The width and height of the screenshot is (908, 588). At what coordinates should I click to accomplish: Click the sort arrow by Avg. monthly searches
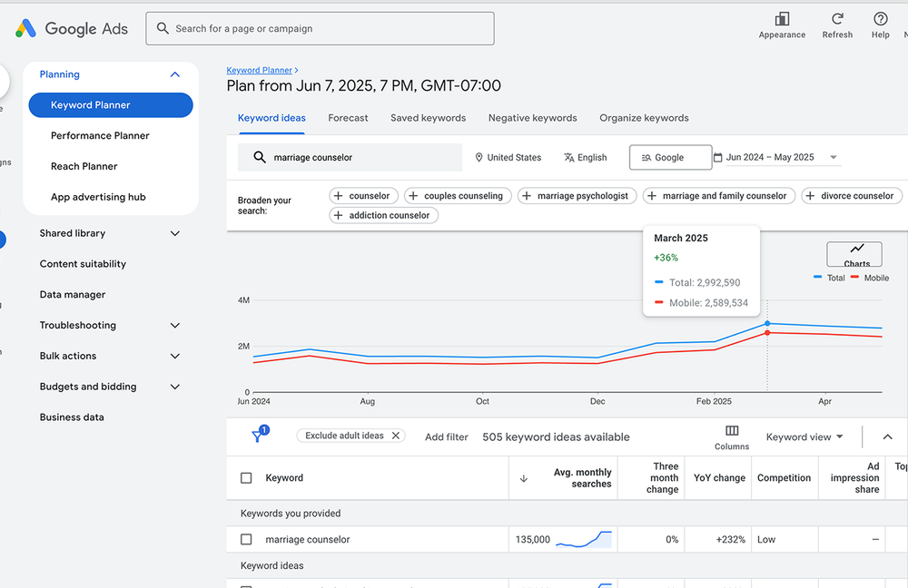click(524, 478)
